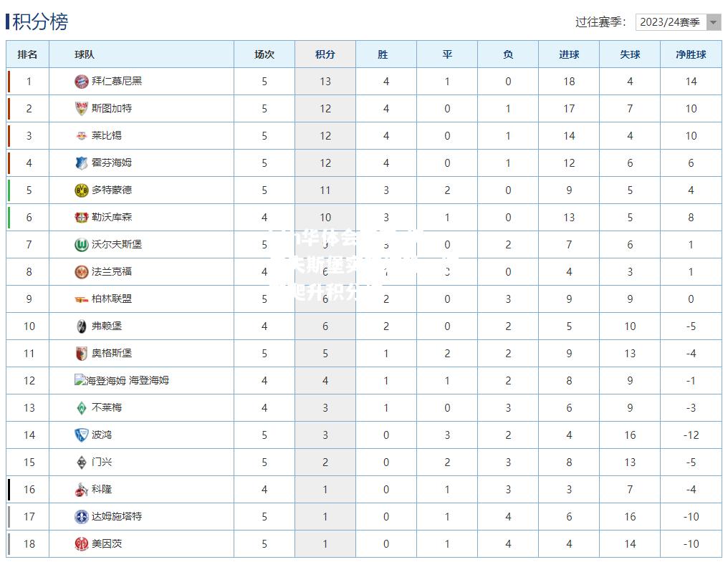Click the Dortmund BVB (多特蒙德) logo
The width and height of the screenshot is (728, 562).
pyautogui.click(x=81, y=190)
